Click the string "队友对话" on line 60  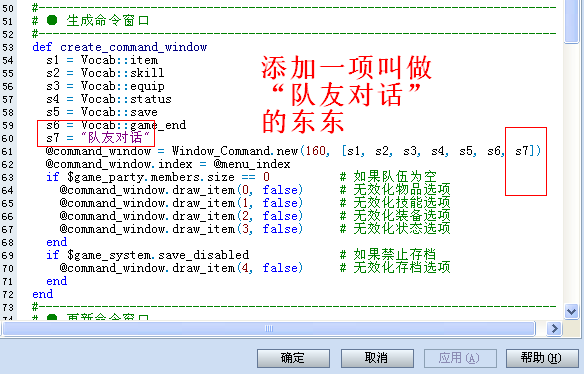click(x=115, y=138)
